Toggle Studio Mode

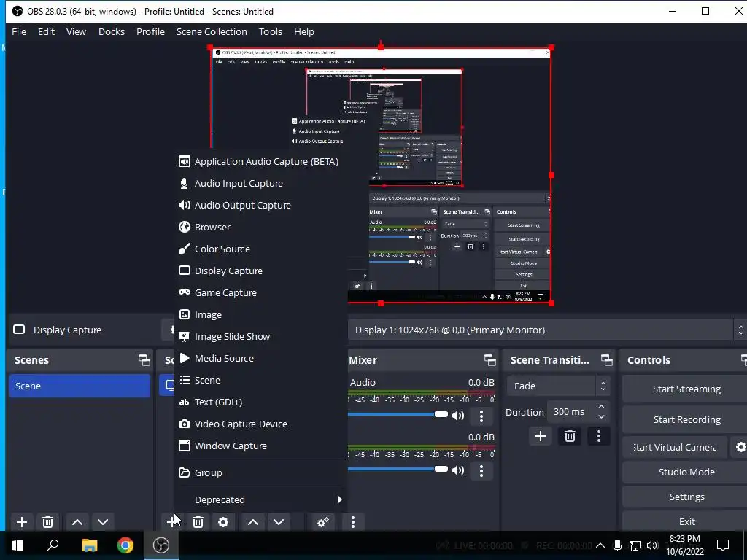pyautogui.click(x=686, y=472)
